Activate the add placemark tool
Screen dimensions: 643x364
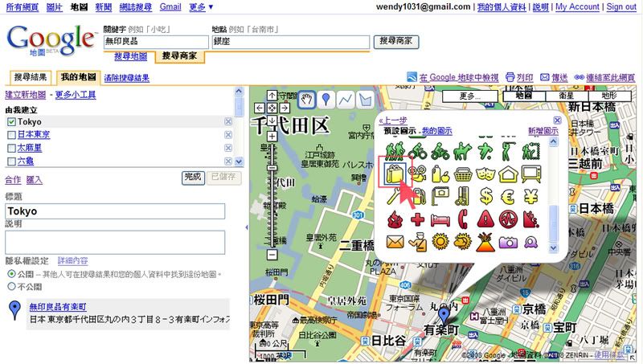click(326, 100)
